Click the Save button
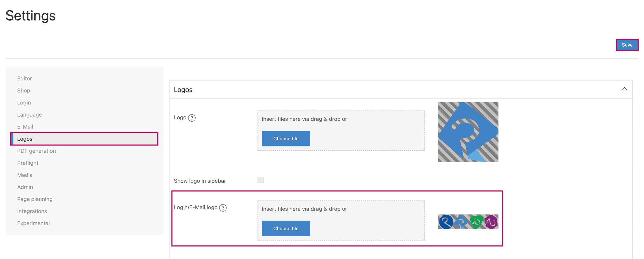The image size is (644, 259). (627, 45)
